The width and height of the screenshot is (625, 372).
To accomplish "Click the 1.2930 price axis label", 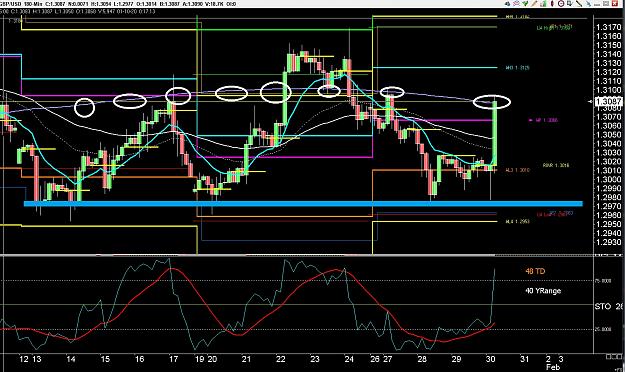I will (x=608, y=242).
